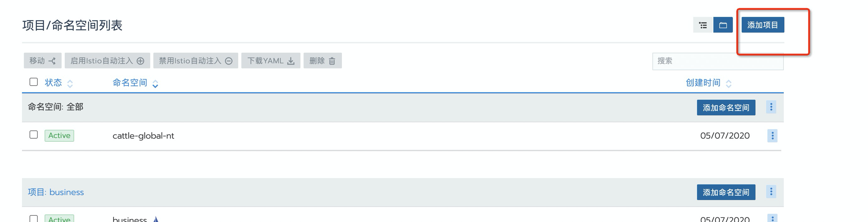Click 添加命名空间 in business project row

(x=726, y=193)
